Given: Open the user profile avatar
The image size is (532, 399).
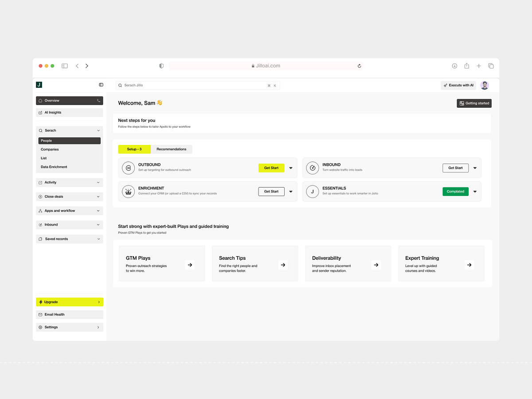Looking at the screenshot, I should (x=485, y=85).
